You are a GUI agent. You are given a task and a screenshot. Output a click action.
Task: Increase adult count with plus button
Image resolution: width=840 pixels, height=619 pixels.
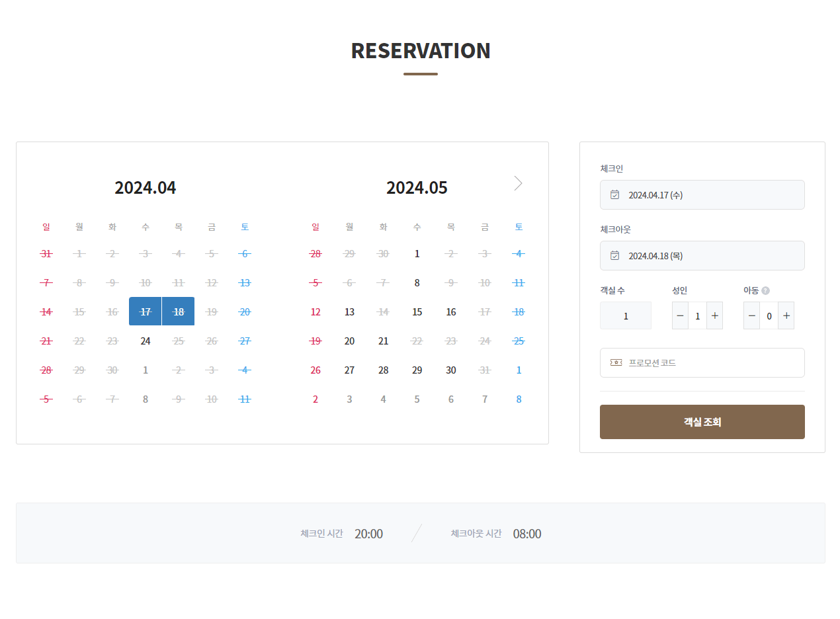(714, 315)
